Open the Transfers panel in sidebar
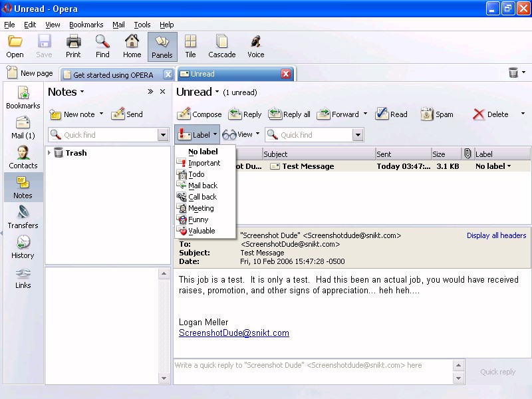The width and height of the screenshot is (532, 399). [23, 217]
